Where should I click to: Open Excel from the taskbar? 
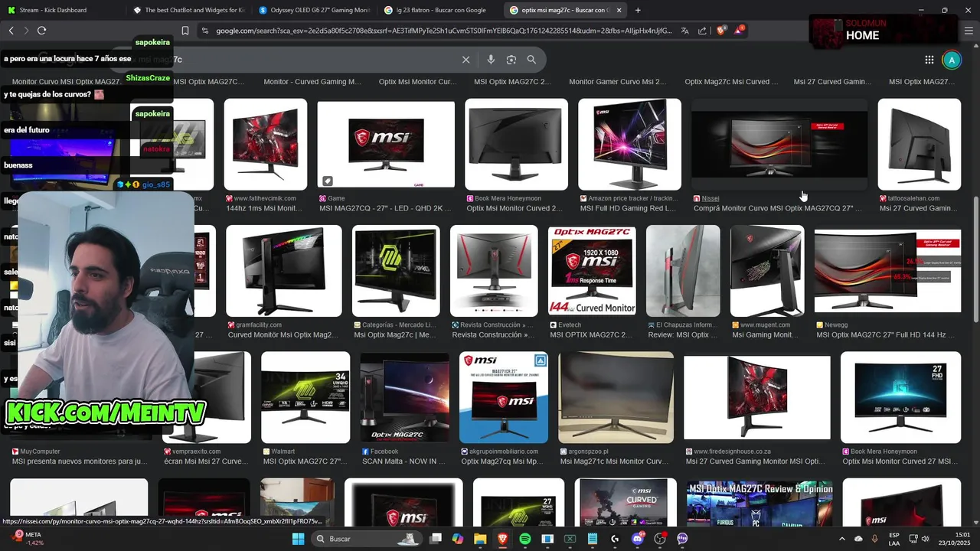(570, 539)
